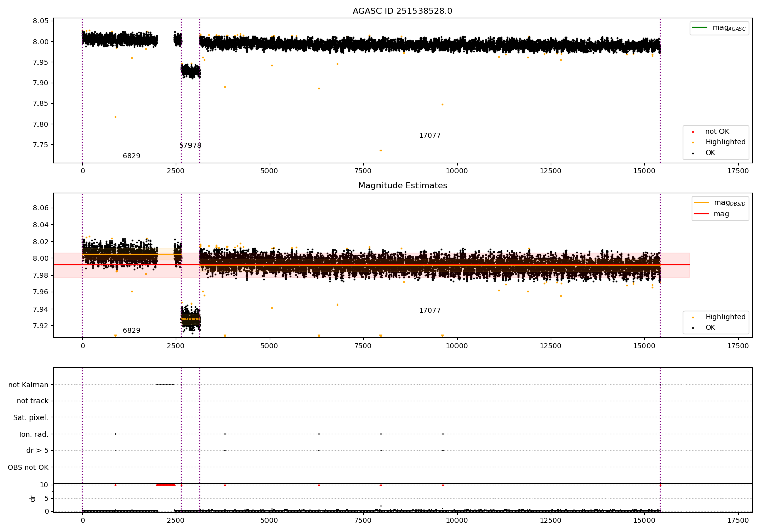Select the 'not track' row label

32,401
